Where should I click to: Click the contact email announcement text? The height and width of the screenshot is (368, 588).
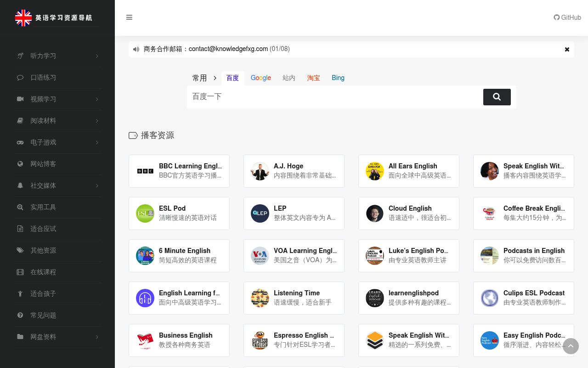click(217, 49)
